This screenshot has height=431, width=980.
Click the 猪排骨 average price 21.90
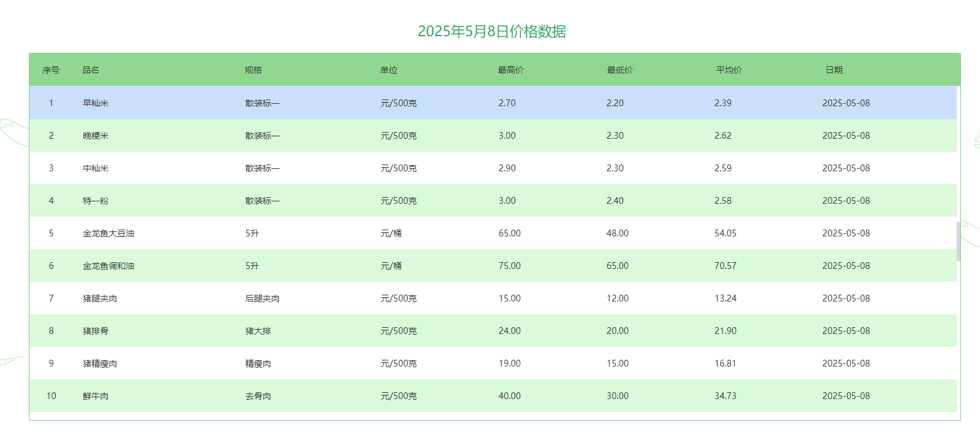725,331
